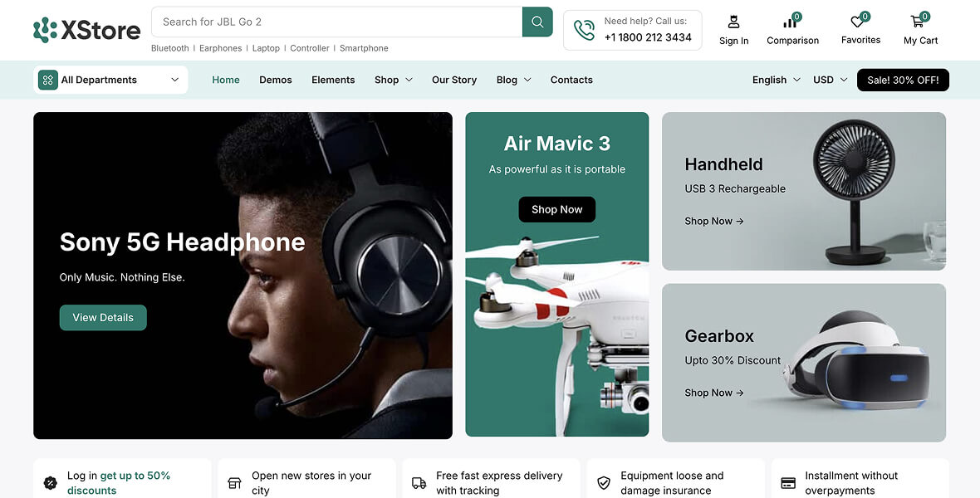Click the Sale! 30% OFF! button
Screen dimensions: 980x498
coord(903,80)
